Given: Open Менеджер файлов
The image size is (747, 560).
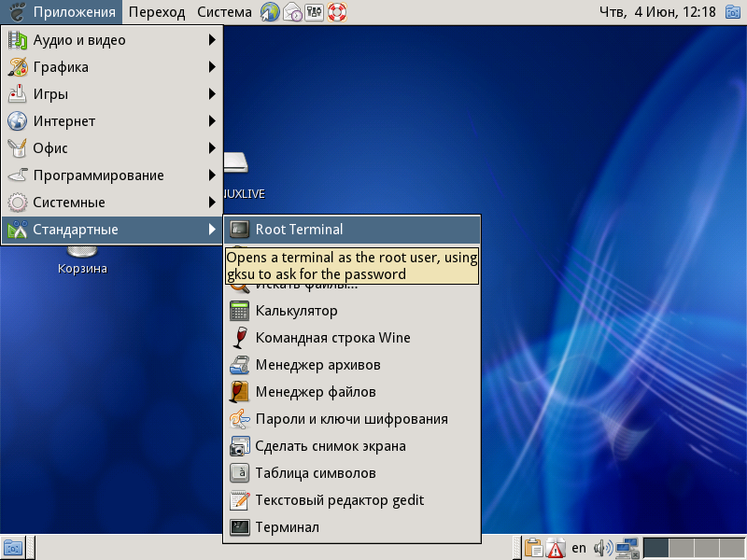Looking at the screenshot, I should click(x=352, y=392).
